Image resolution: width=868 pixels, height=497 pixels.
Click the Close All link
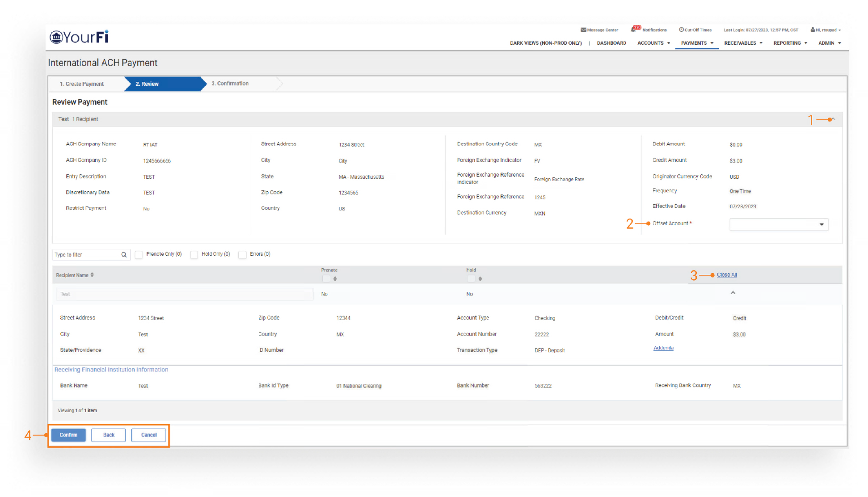[727, 275]
